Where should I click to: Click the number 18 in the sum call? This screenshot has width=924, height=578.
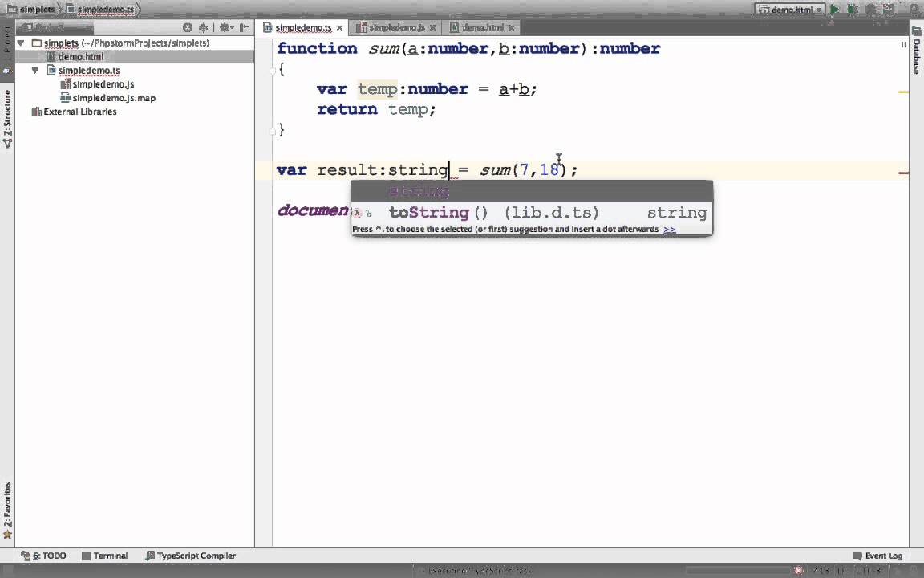[x=549, y=170]
